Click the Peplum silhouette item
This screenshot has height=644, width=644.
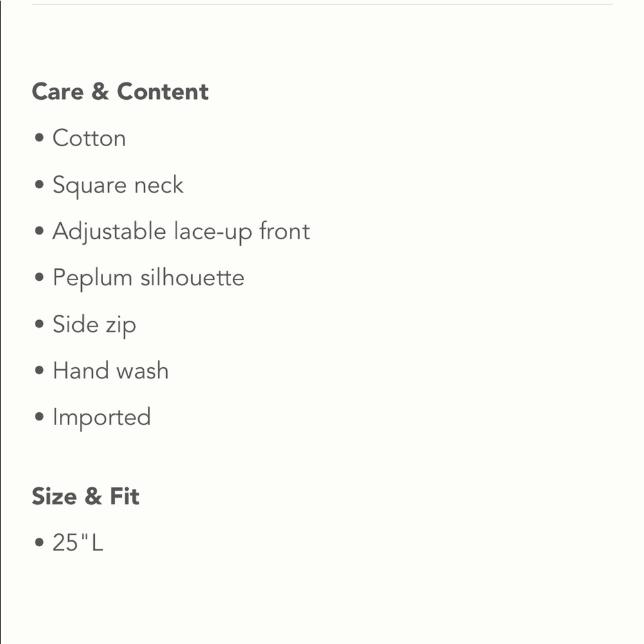click(x=148, y=278)
